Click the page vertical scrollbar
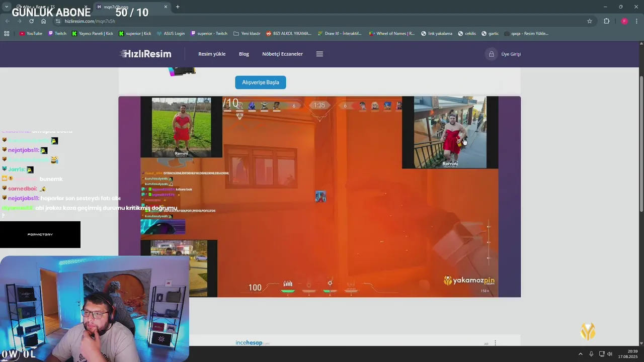Screen dimensions: 644x362 [x=641, y=143]
